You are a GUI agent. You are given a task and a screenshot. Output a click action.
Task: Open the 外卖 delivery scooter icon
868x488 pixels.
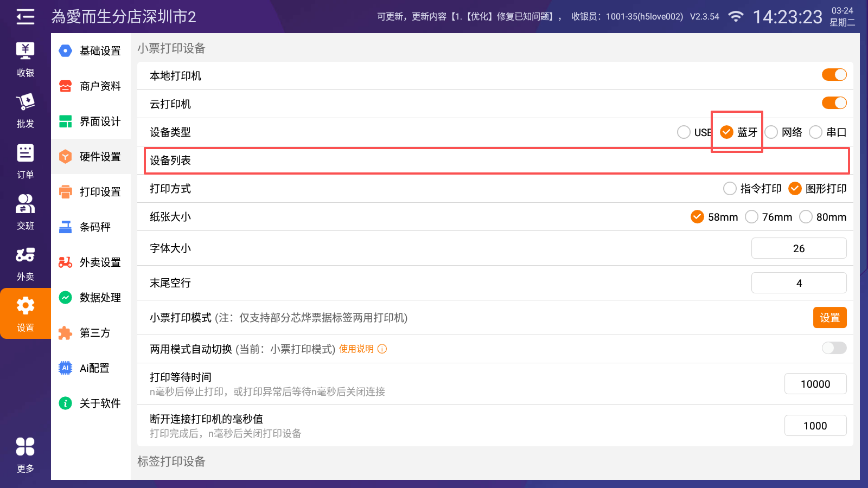coord(25,255)
